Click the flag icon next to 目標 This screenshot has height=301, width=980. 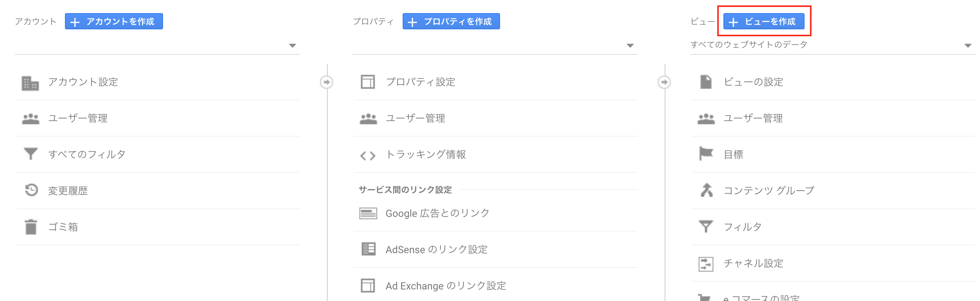click(706, 154)
